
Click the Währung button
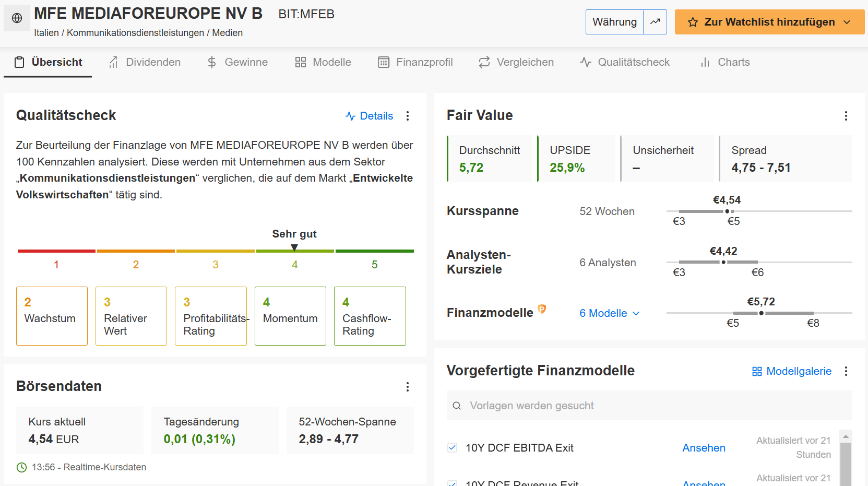click(614, 22)
